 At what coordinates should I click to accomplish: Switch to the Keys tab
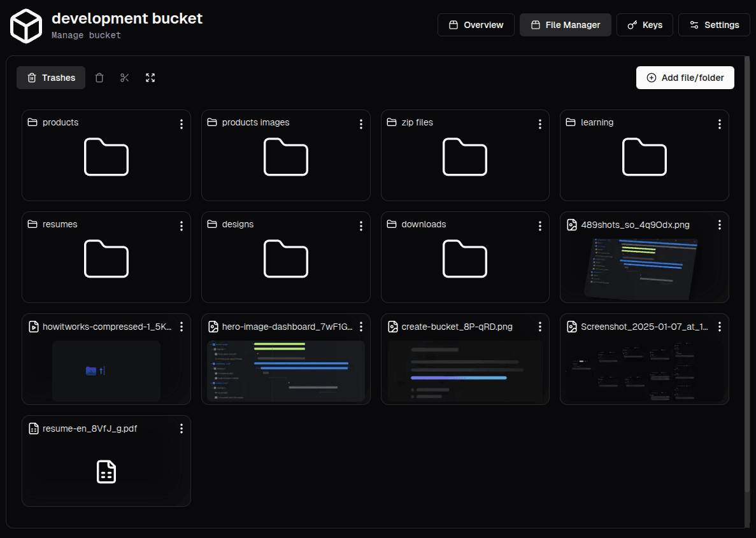pyautogui.click(x=645, y=25)
